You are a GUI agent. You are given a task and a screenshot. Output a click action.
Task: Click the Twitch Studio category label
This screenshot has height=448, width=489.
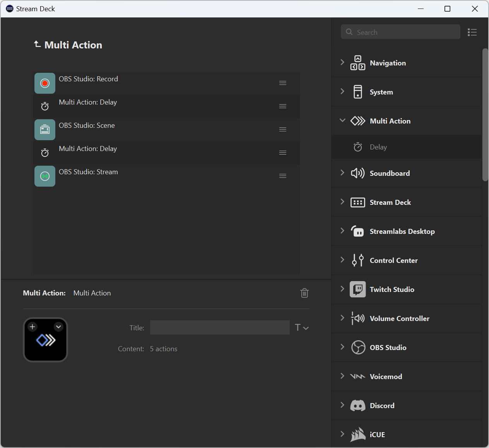[x=392, y=289]
